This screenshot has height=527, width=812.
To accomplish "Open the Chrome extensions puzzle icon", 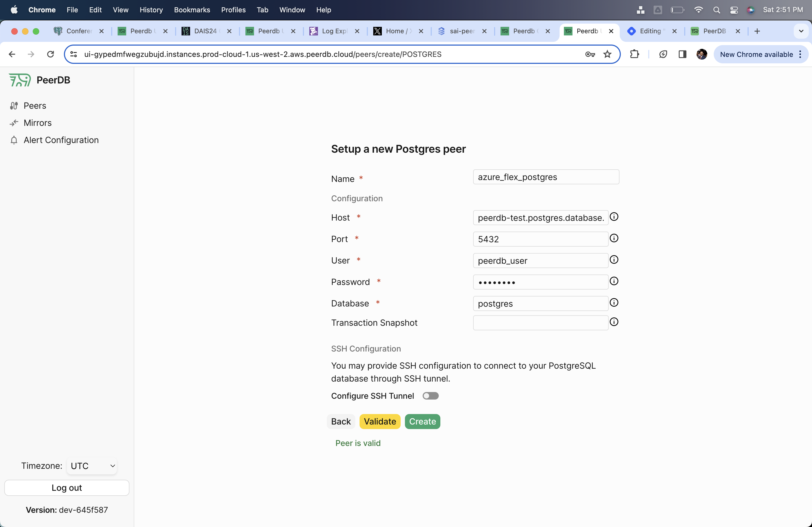I will (634, 54).
